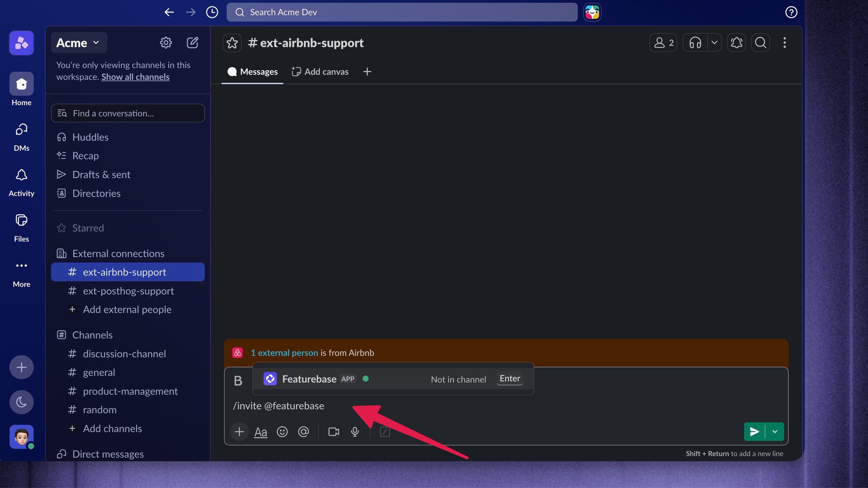Go back with the left arrow
The image size is (868, 488).
[169, 12]
